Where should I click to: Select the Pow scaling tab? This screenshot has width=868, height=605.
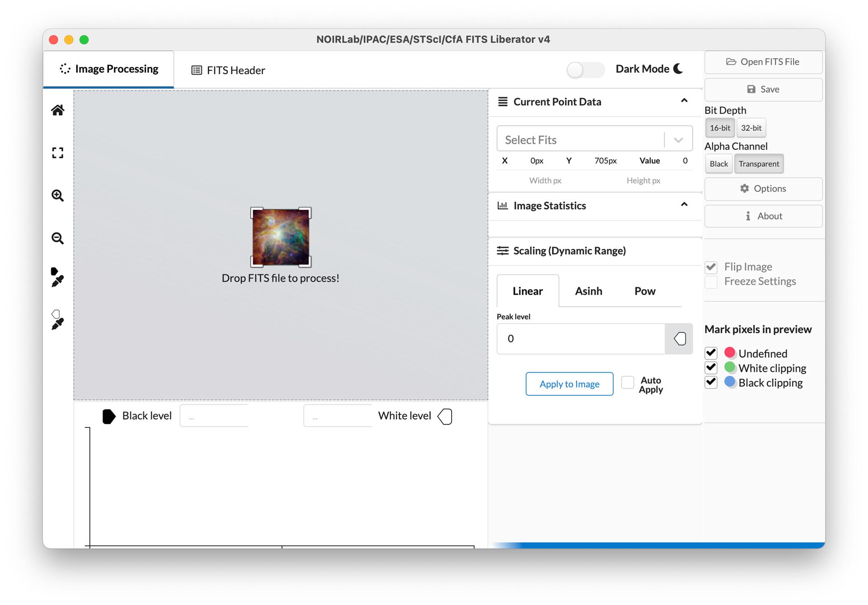tap(645, 291)
